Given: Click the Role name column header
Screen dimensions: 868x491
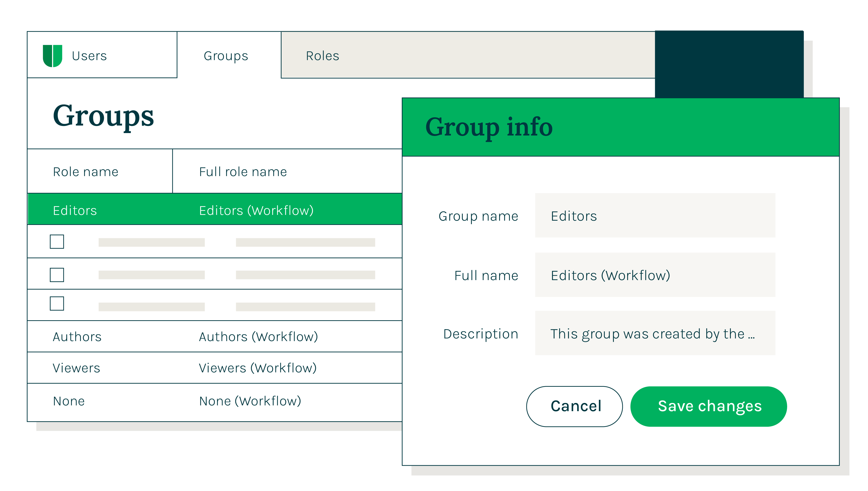Looking at the screenshot, I should [x=86, y=171].
